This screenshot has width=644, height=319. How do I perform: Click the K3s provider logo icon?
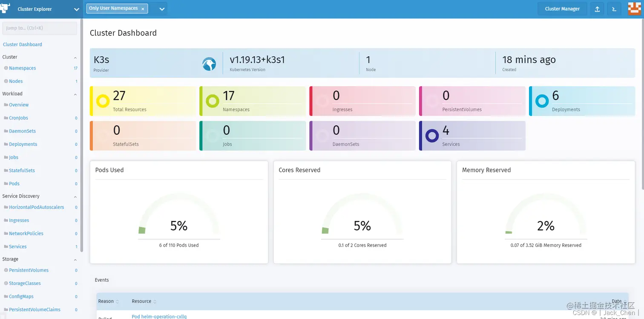tap(209, 64)
